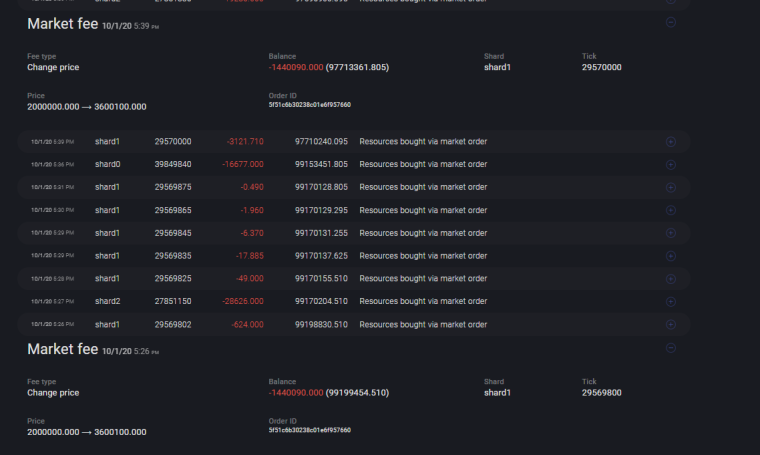Click balance 99170137.625
The image size is (760, 455).
coord(321,256)
